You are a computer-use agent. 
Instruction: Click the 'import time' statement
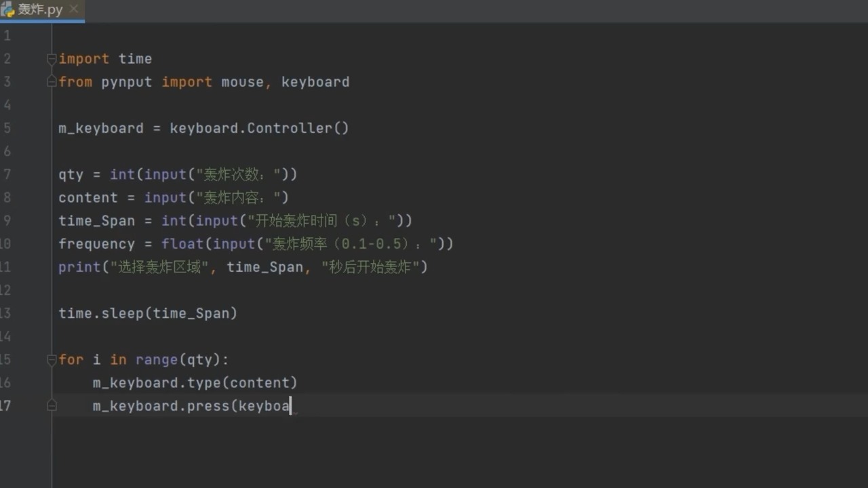click(105, 59)
